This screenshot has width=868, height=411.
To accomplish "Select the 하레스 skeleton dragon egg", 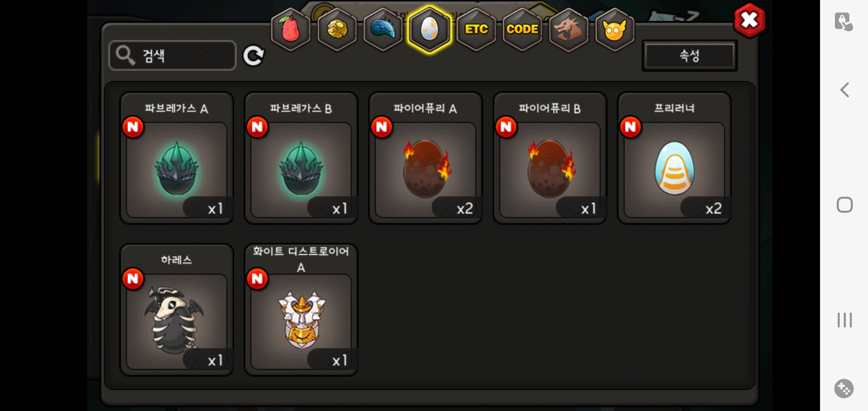I will (x=177, y=310).
